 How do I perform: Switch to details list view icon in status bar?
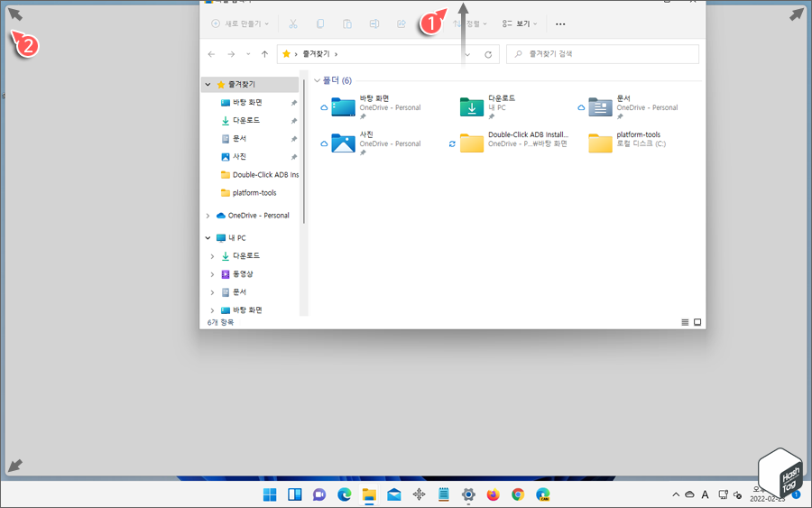685,322
